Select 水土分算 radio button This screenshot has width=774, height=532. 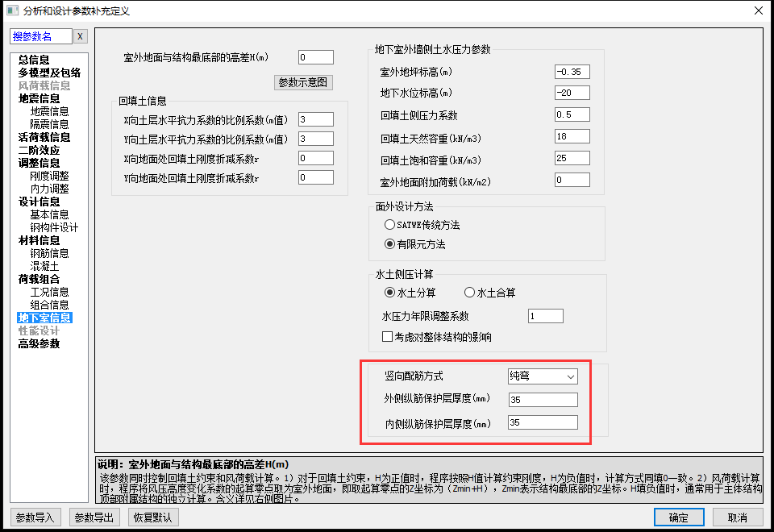[389, 293]
